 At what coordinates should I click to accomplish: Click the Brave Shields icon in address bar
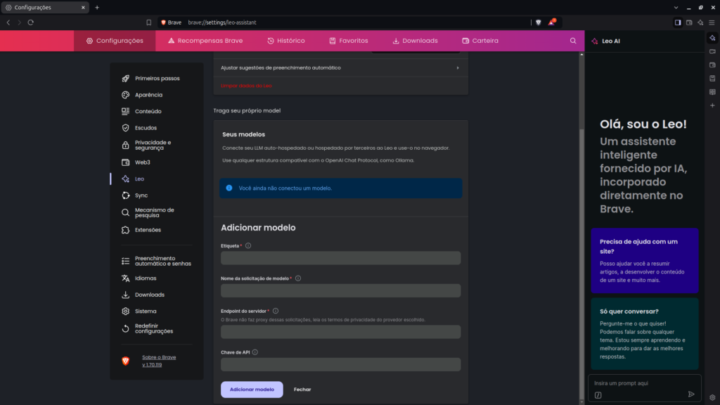tap(538, 21)
